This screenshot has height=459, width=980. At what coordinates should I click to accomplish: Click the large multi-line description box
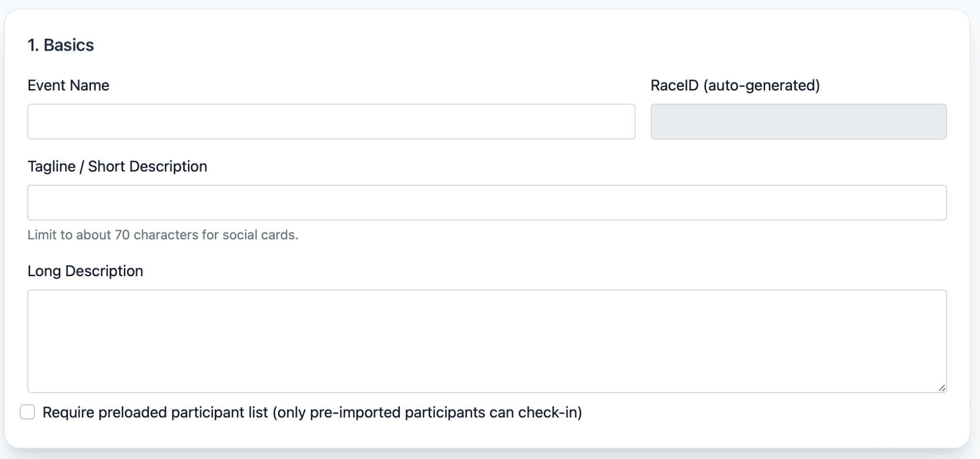coord(487,341)
